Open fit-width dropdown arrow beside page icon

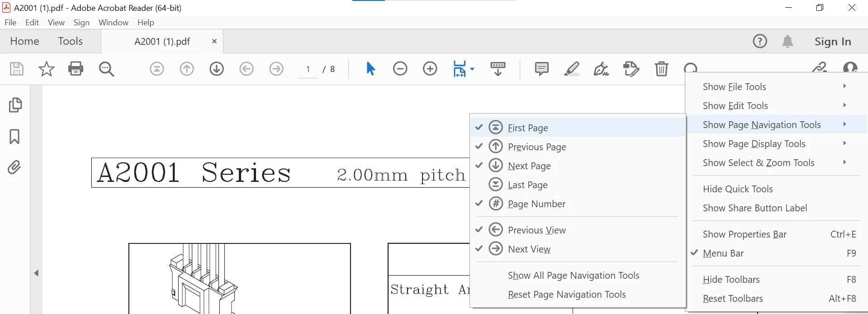472,69
